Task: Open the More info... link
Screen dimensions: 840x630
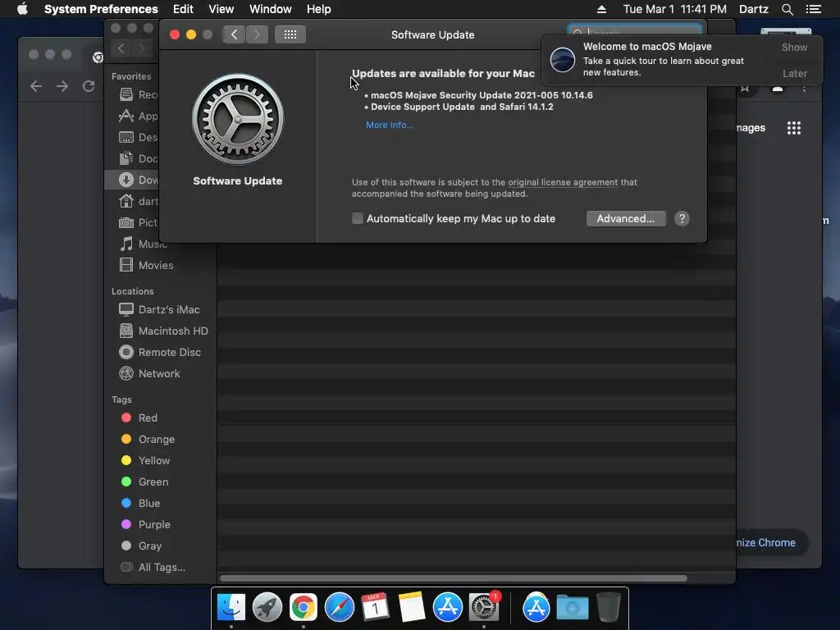Action: (390, 125)
